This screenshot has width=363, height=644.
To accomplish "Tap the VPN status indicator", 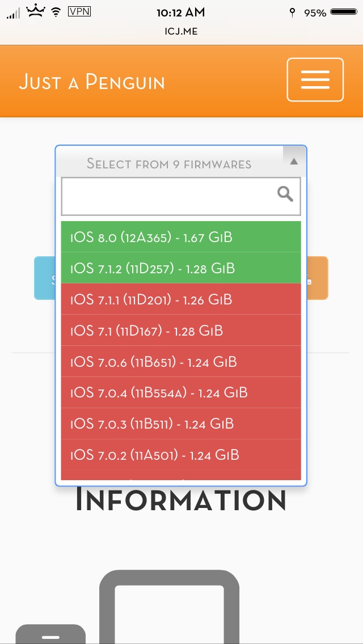I will coord(79,11).
